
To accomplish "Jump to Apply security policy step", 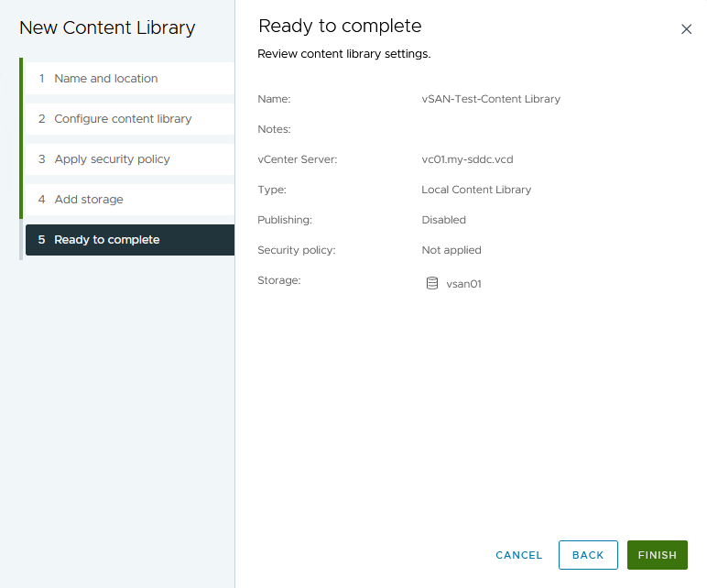I will [112, 159].
